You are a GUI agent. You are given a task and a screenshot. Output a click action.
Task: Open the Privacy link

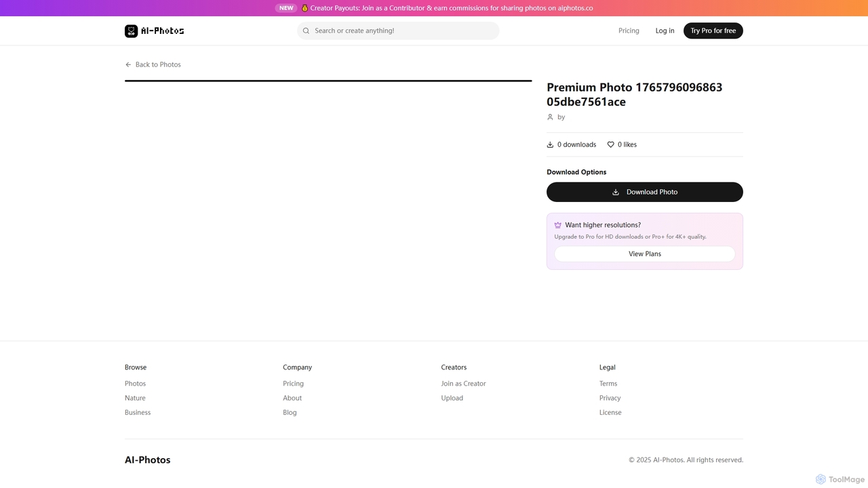[x=610, y=398]
